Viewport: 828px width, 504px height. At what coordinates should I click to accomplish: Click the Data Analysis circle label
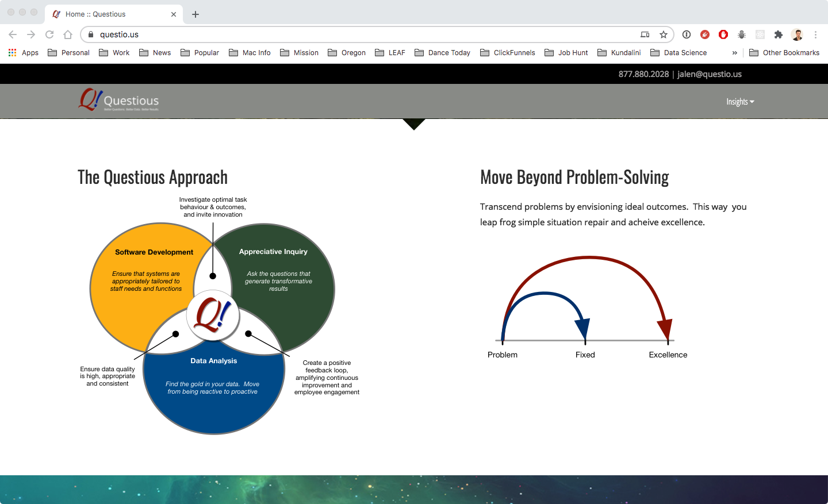click(x=214, y=361)
